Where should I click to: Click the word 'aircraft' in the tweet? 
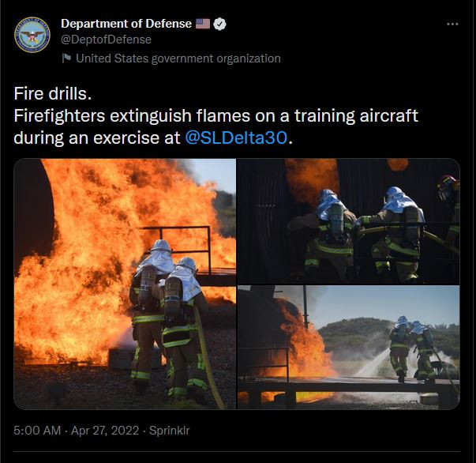(x=389, y=115)
